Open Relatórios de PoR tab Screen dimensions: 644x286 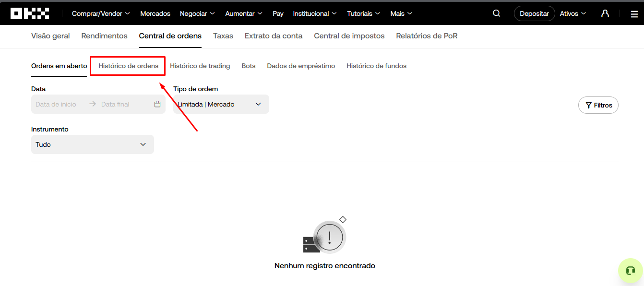coord(427,36)
